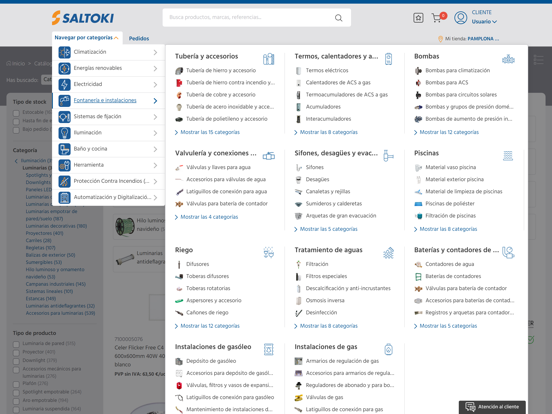Image resolution: width=552 pixels, height=414 pixels.
Task: Click the Sifones, desagües section icon
Action: 388,156
